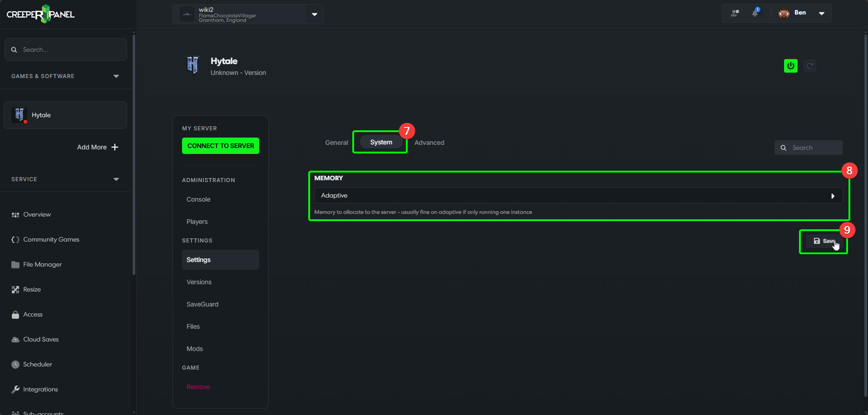Click the Connect to Server button
This screenshot has width=868, height=415.
[x=221, y=146]
